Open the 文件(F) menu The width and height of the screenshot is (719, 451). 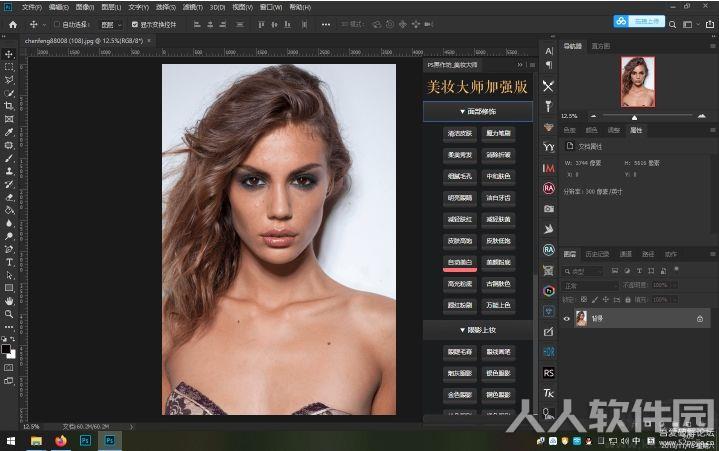click(x=32, y=7)
